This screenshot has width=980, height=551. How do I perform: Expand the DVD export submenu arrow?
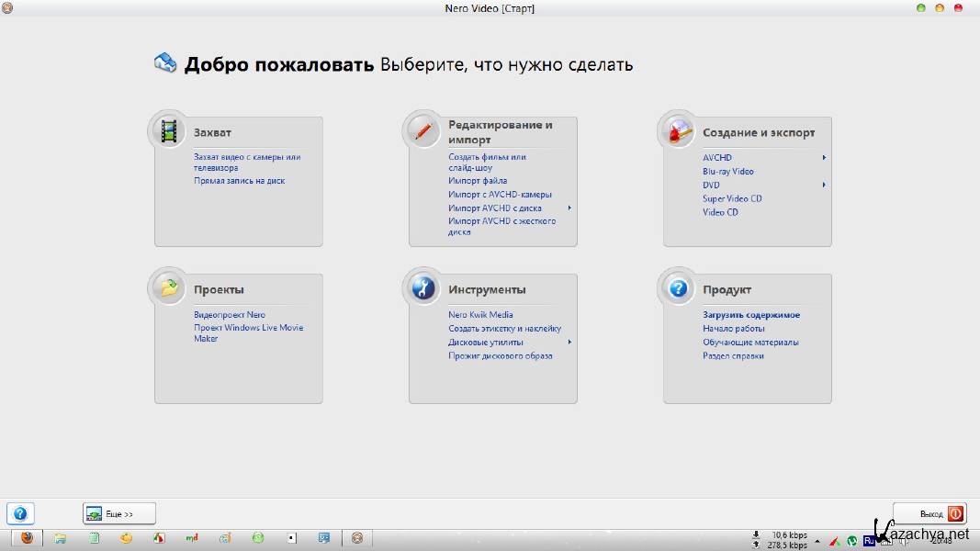(824, 186)
